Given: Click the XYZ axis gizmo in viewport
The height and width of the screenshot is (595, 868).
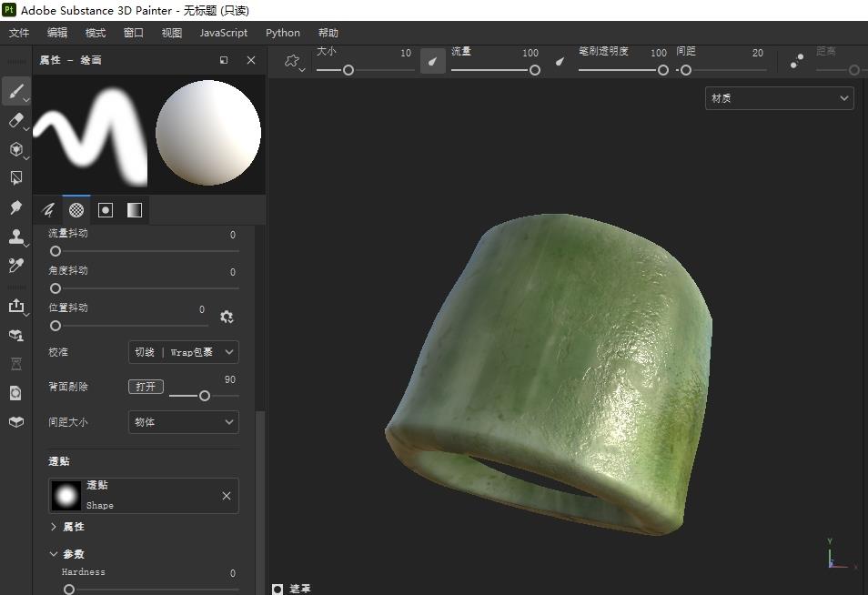Looking at the screenshot, I should [841, 553].
